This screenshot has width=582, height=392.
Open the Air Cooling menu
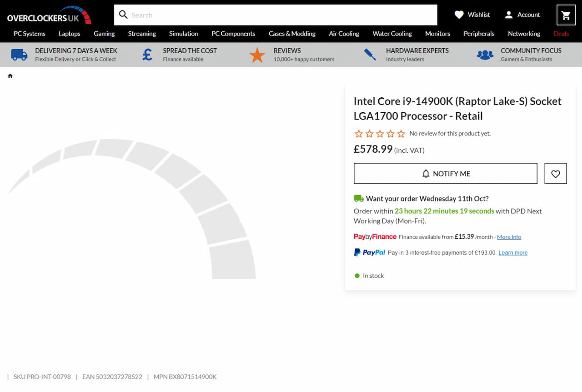344,34
